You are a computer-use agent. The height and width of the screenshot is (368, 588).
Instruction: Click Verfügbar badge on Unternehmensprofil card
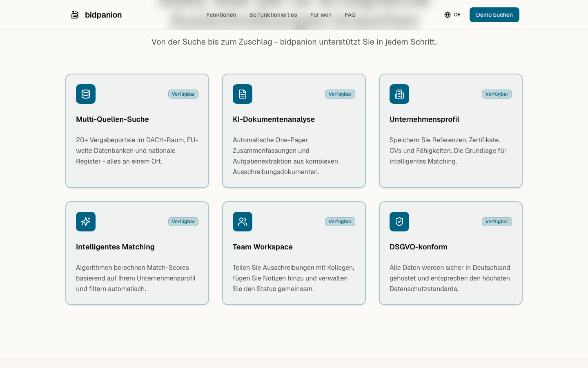click(x=497, y=94)
